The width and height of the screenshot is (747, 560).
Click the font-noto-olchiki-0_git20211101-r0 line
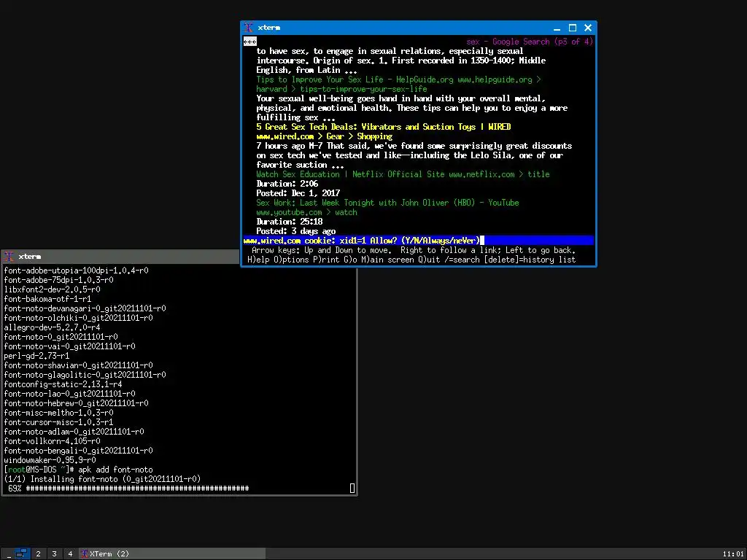pos(78,318)
